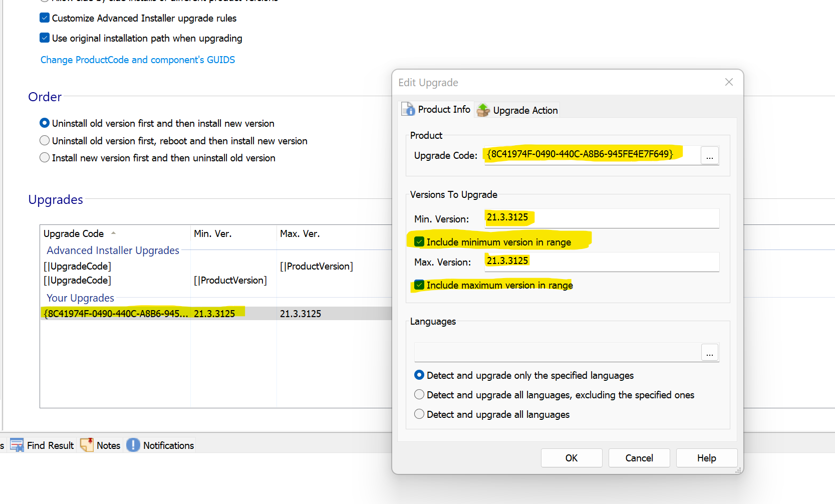Select Install new version first option
This screenshot has width=835, height=504.
point(45,158)
